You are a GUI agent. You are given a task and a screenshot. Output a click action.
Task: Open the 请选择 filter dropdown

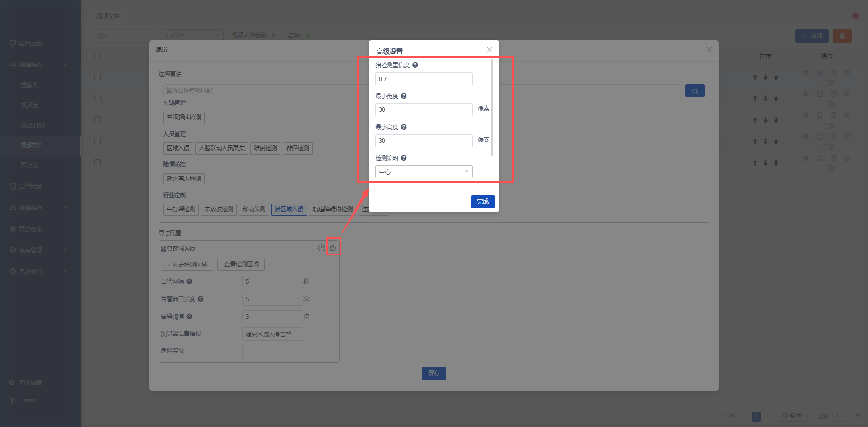[x=193, y=35]
